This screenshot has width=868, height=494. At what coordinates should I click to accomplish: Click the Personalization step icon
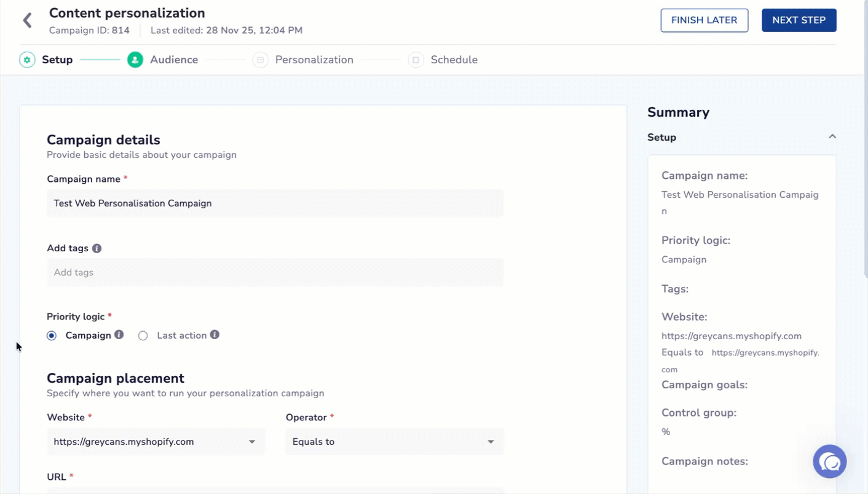(x=261, y=60)
